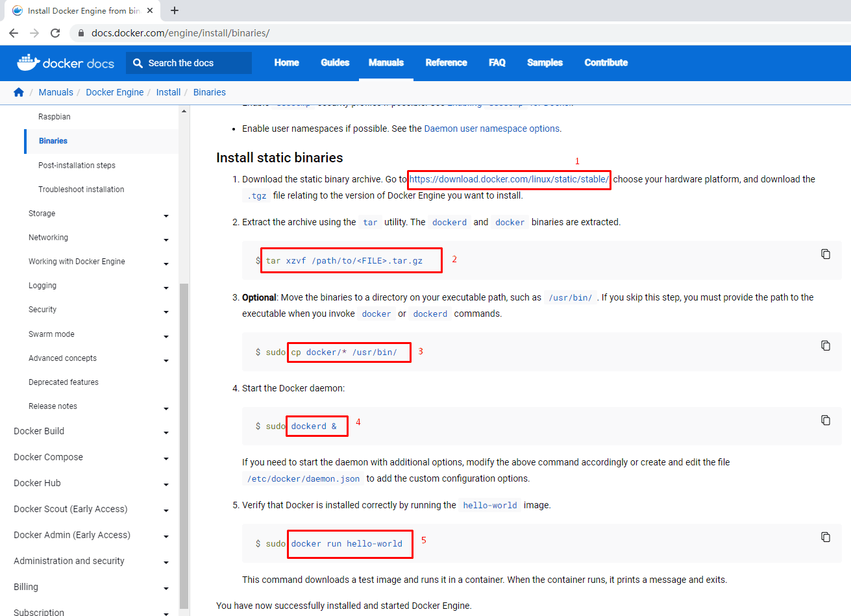Copy the sudo dockerd command
This screenshot has height=616, width=851.
[x=826, y=420]
